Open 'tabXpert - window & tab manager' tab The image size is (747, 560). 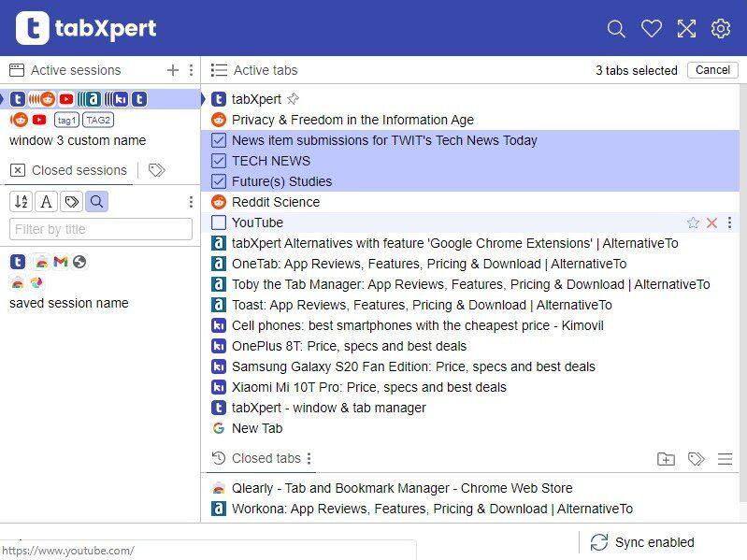(x=470, y=408)
